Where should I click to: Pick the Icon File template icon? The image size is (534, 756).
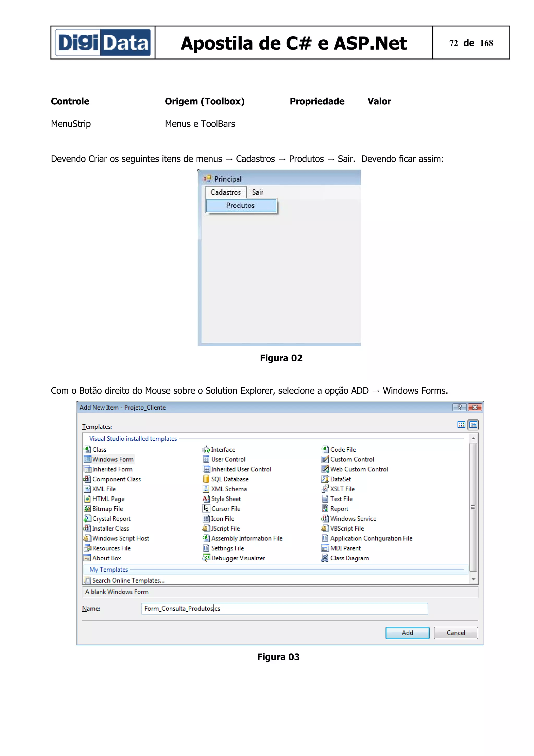pyautogui.click(x=206, y=518)
